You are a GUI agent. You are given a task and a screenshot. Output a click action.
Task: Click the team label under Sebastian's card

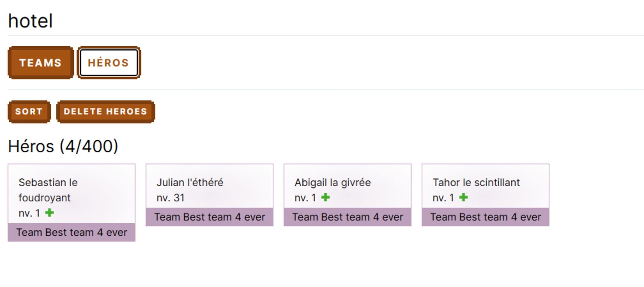pyautogui.click(x=71, y=232)
